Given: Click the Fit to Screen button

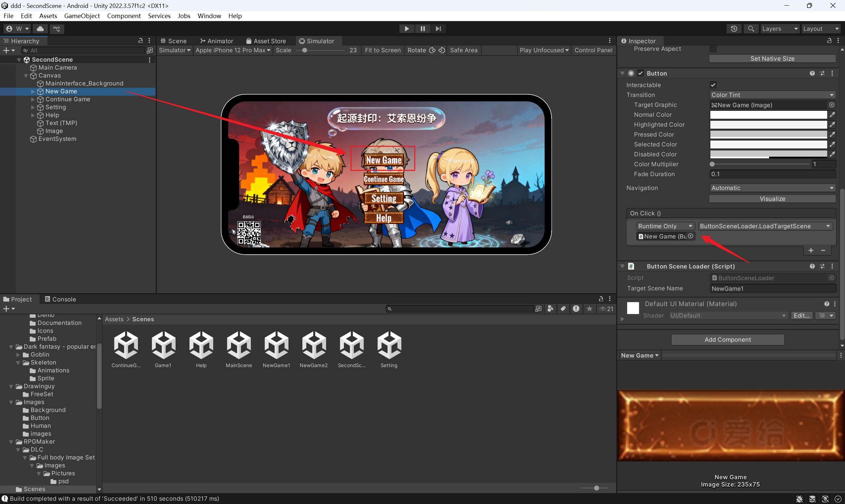Looking at the screenshot, I should [x=383, y=50].
